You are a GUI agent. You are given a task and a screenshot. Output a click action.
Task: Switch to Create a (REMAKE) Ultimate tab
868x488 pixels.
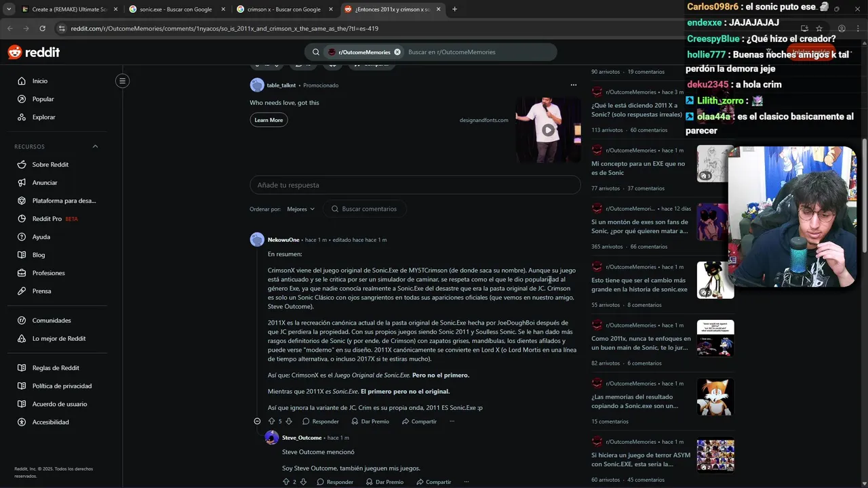[x=70, y=9]
